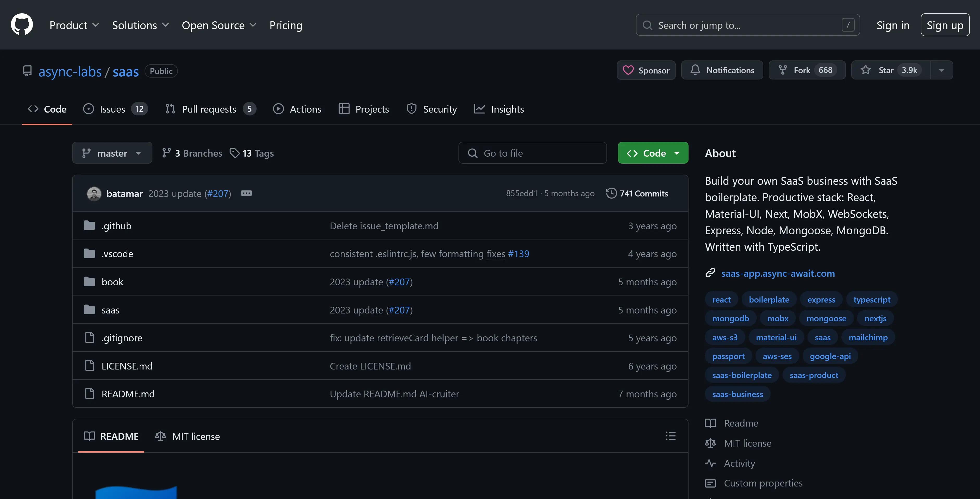Click the typescript topic tag
This screenshot has height=499, width=980.
pos(872,300)
